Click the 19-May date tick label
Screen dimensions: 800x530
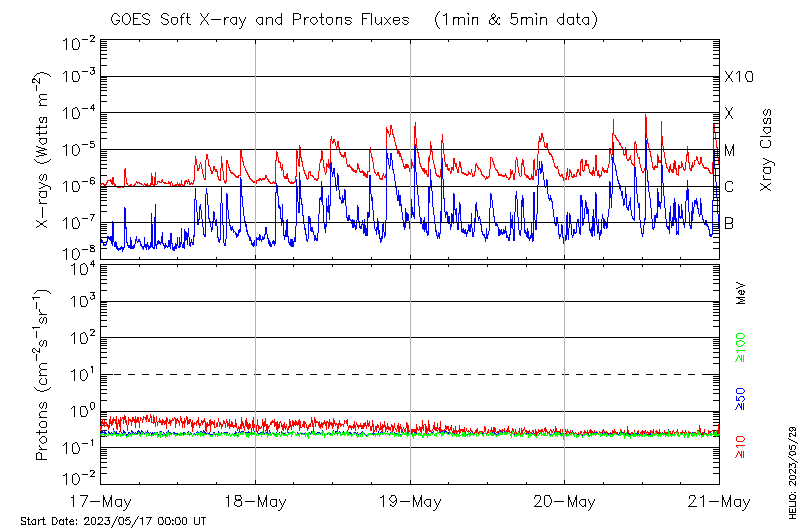[410, 500]
